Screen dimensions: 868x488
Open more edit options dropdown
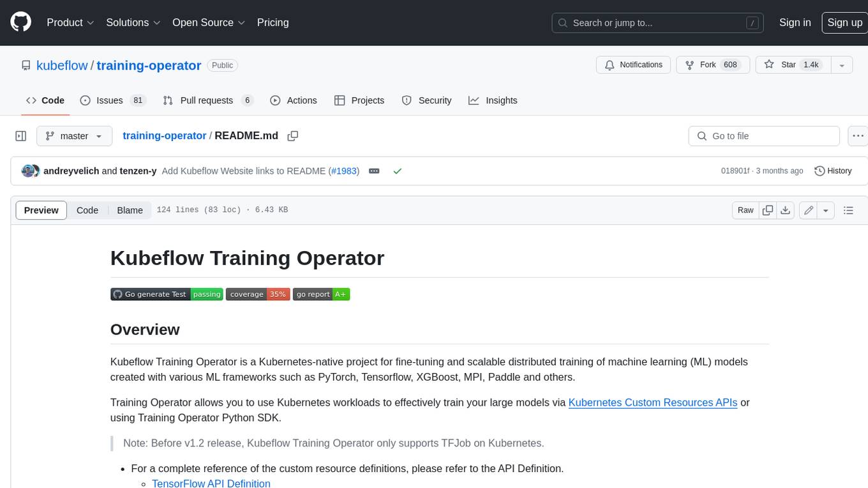tap(826, 210)
